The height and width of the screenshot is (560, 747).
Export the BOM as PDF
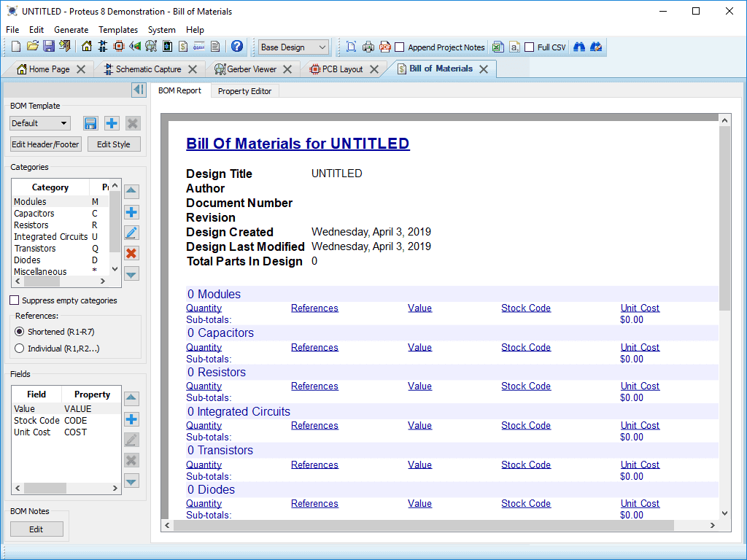click(x=384, y=47)
